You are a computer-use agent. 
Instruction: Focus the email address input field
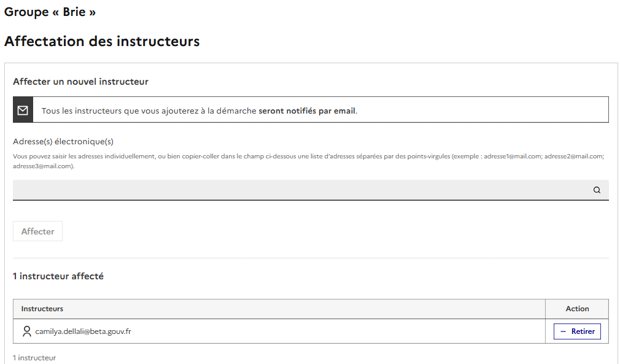coord(301,190)
